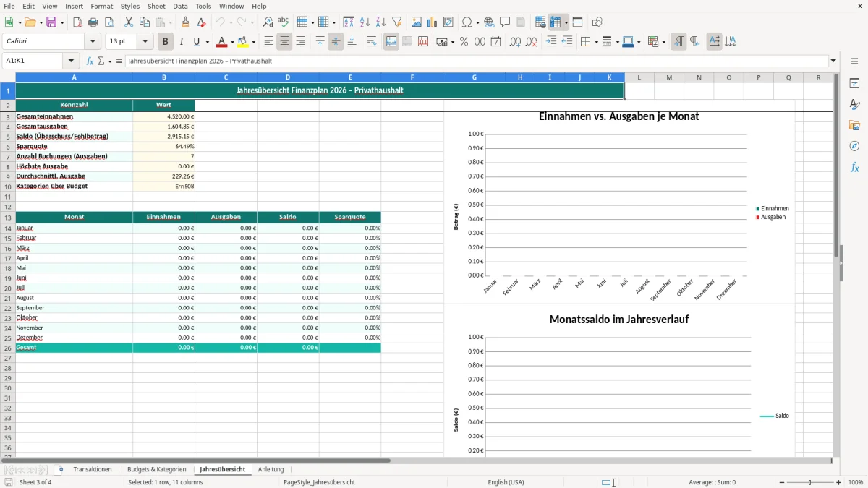The height and width of the screenshot is (488, 868).
Task: Select column D header
Action: (x=288, y=77)
